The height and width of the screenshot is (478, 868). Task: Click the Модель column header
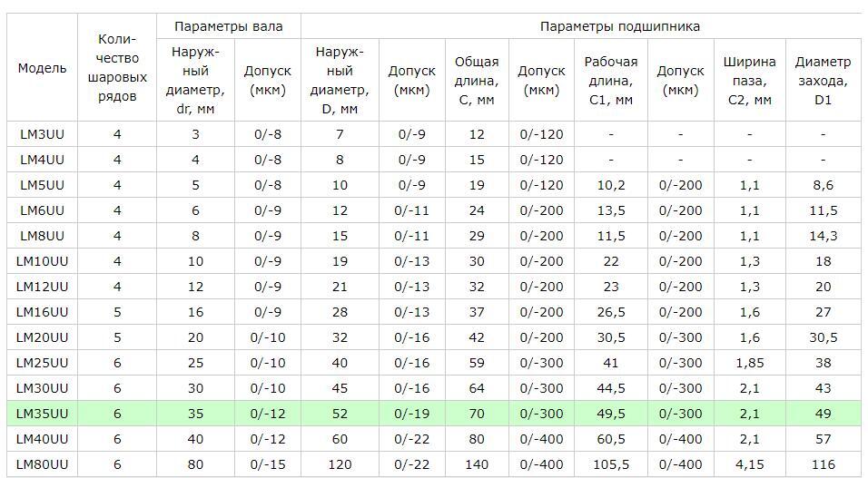(43, 69)
